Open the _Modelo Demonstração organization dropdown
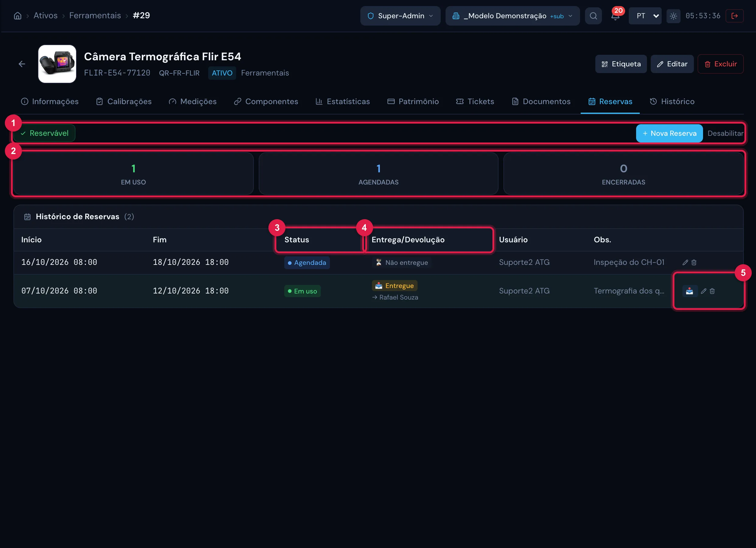Image resolution: width=756 pixels, height=548 pixels. 513,16
